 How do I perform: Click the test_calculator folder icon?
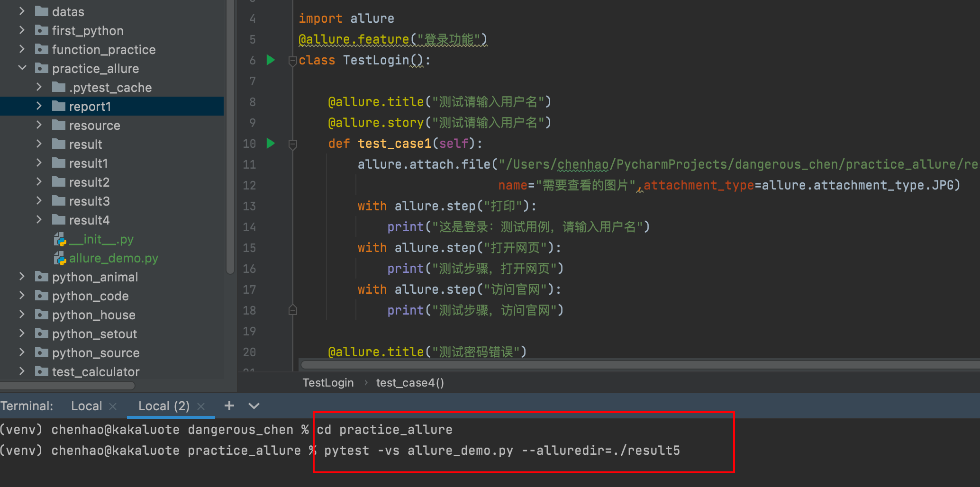point(42,371)
